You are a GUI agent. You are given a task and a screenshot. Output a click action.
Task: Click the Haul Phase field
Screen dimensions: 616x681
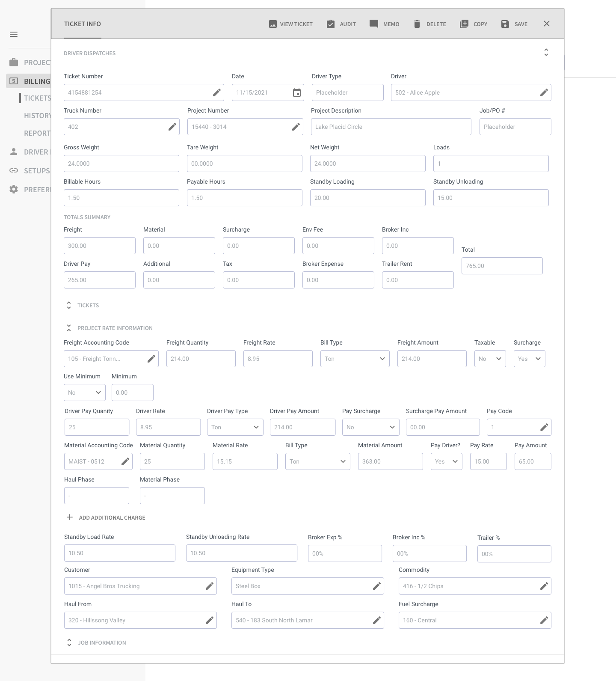pos(97,496)
